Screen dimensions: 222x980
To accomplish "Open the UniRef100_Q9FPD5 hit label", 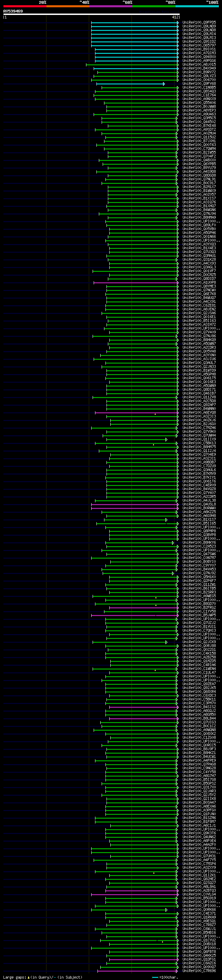I will coord(199,23).
